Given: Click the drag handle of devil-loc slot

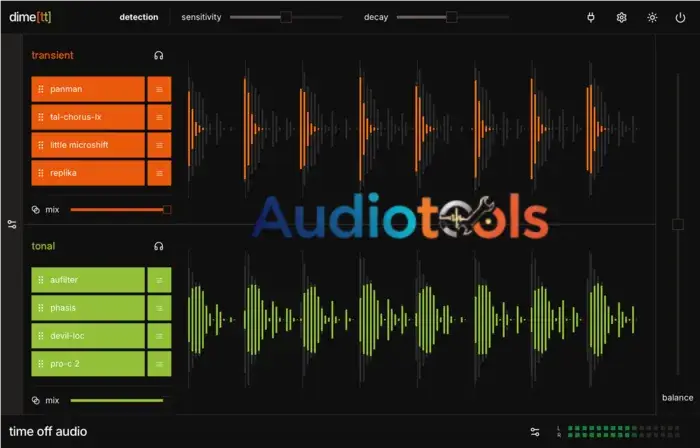Looking at the screenshot, I should coord(41,336).
